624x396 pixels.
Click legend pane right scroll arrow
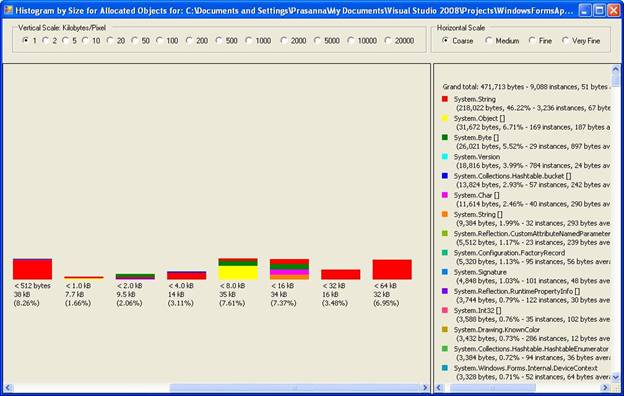coord(606,387)
